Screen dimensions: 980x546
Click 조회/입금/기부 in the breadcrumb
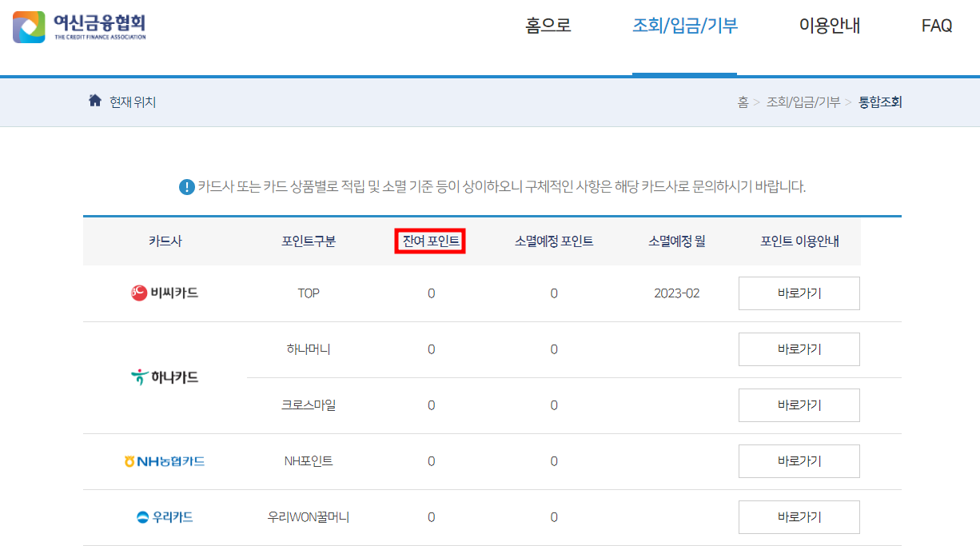[803, 102]
